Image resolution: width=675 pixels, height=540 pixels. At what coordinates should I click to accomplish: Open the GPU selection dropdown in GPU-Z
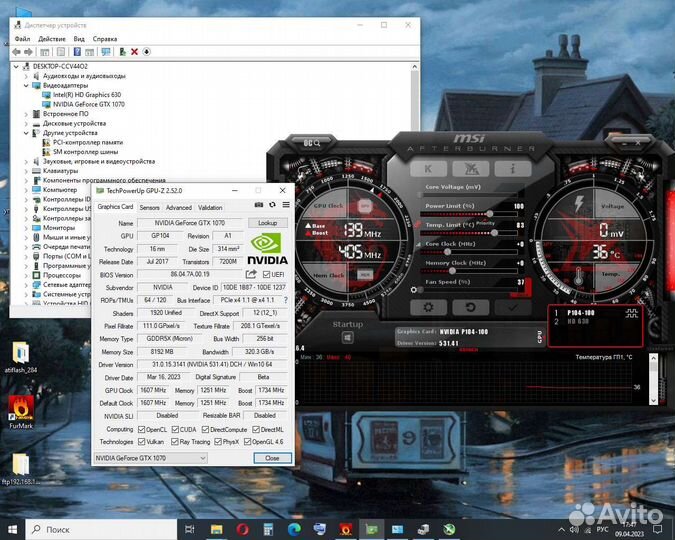point(150,458)
